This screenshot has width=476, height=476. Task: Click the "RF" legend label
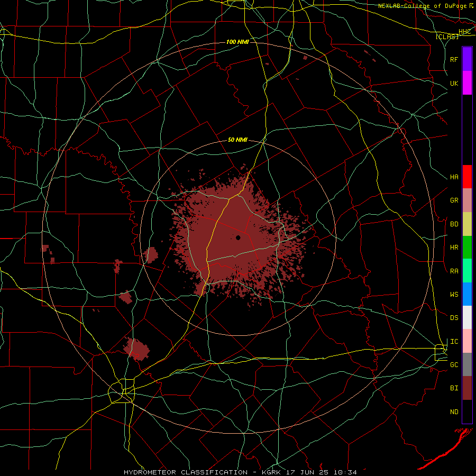454,59
